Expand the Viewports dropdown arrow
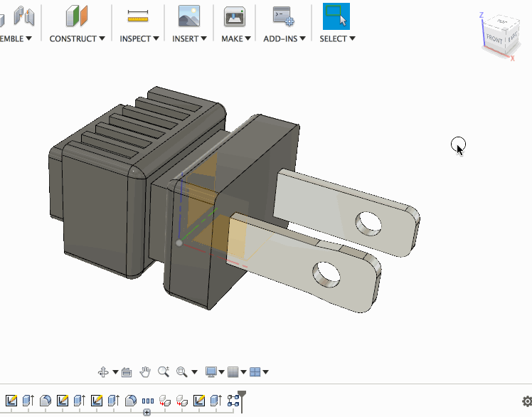This screenshot has height=417, width=532. coord(266,372)
